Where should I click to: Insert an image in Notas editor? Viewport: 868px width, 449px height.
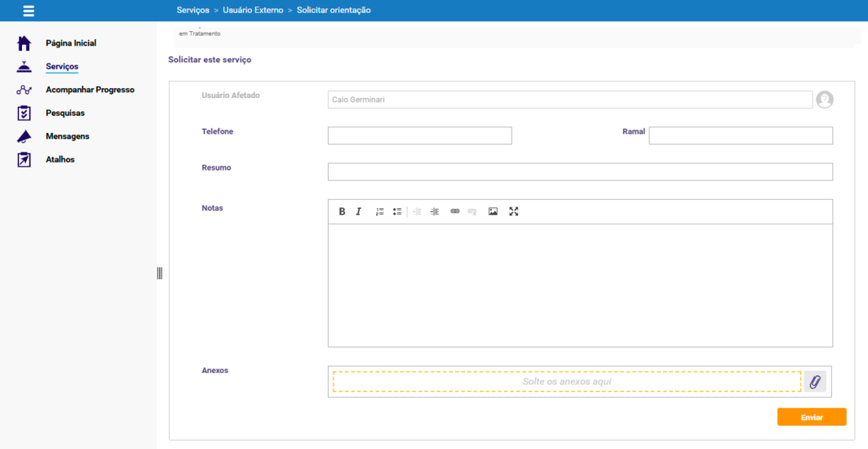tap(493, 211)
